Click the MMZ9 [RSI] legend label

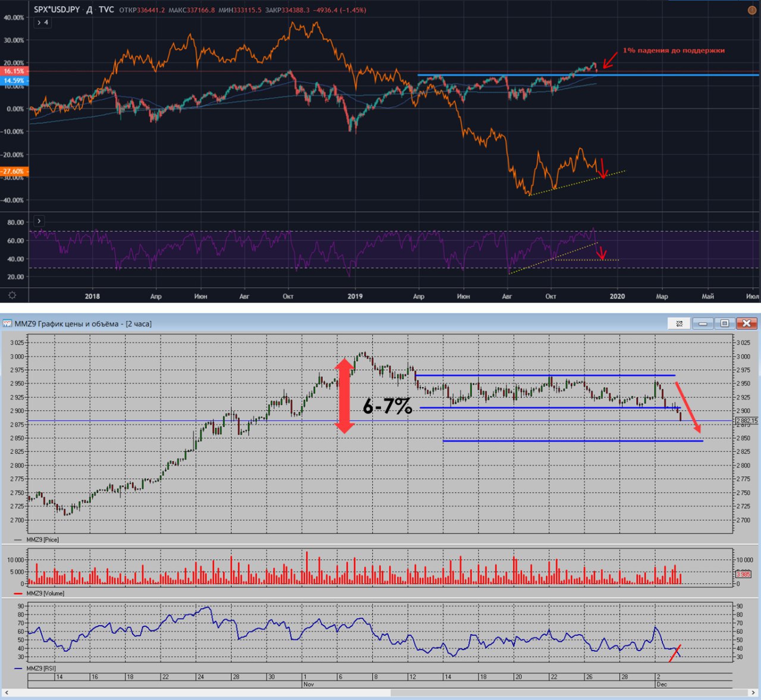(x=40, y=668)
